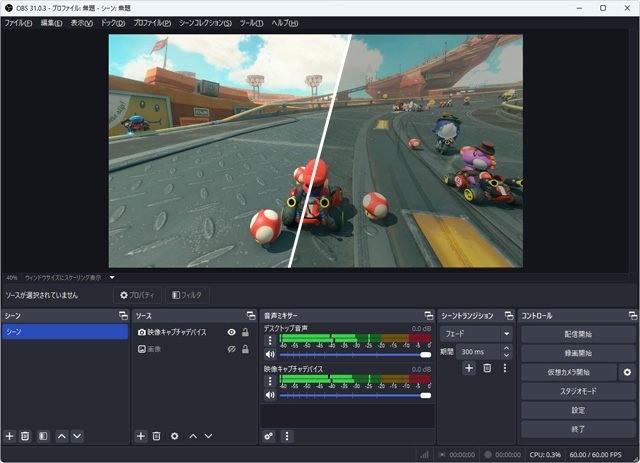Image resolution: width=640 pixels, height=463 pixels.
Task: Open 映像キャプチャデバイス audio options three-dot menu
Action: click(x=270, y=381)
